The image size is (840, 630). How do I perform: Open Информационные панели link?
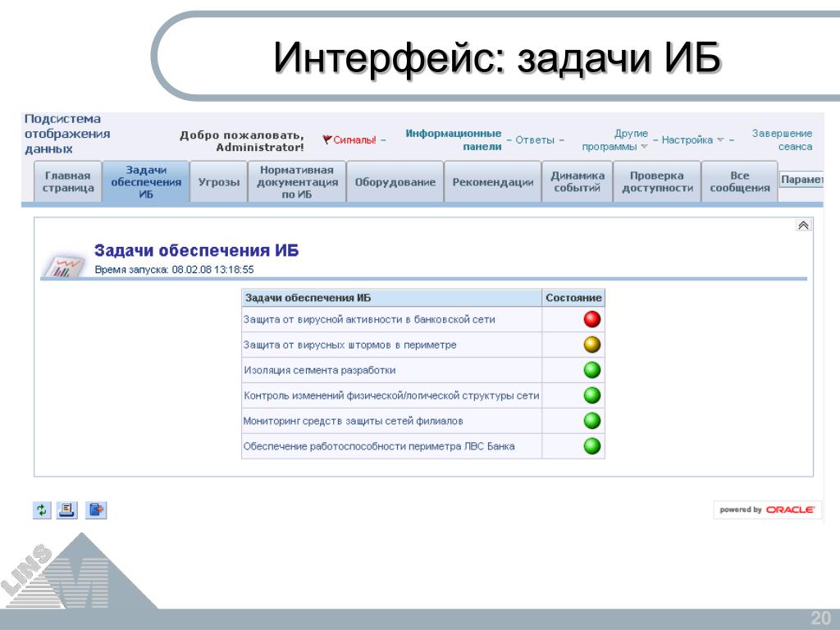tap(453, 139)
